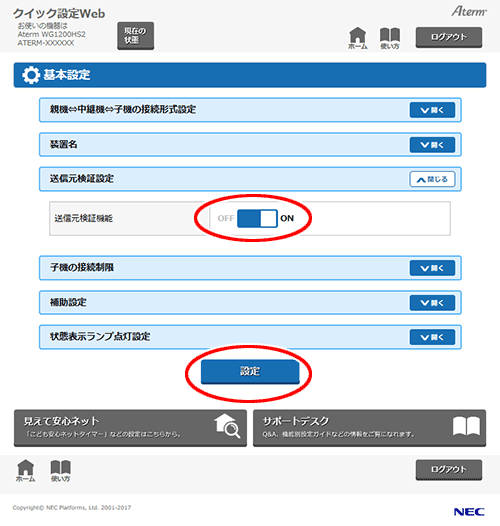Click the ログアウト button at the bottom
500x526 pixels.
coord(449,470)
